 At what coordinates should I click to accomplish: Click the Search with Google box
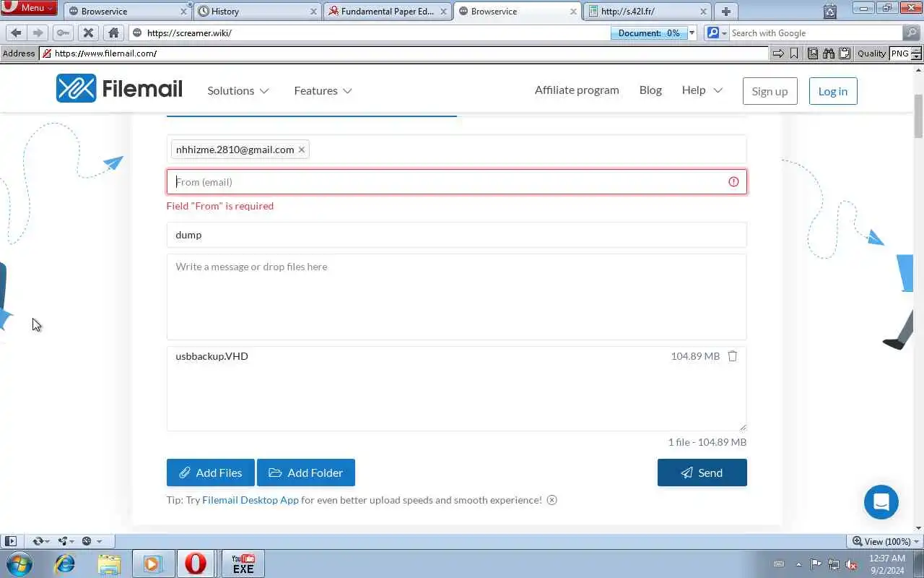[x=815, y=33]
